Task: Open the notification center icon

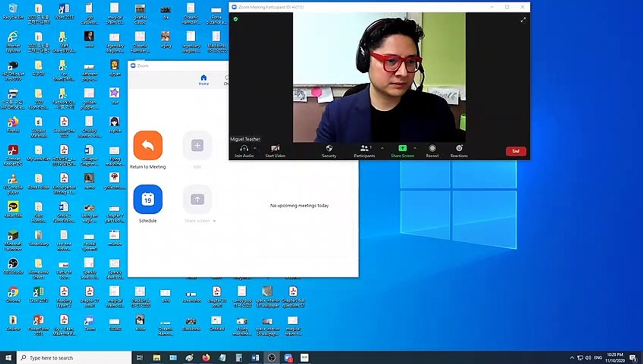Action: click(632, 357)
